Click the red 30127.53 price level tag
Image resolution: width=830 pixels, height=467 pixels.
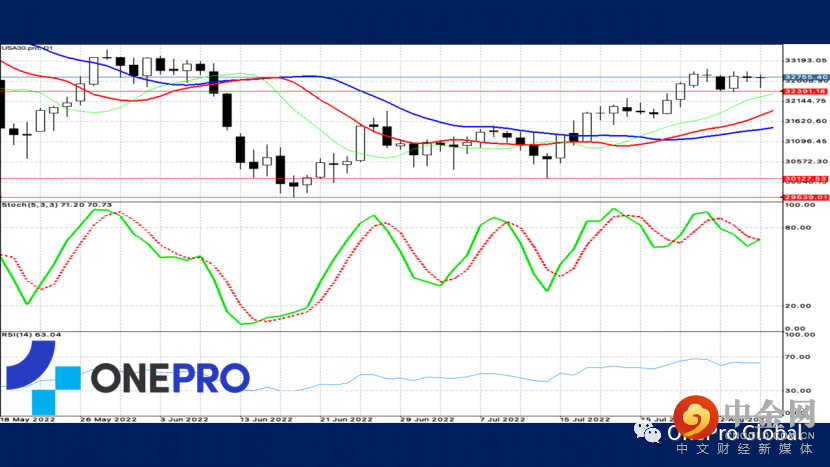pyautogui.click(x=806, y=179)
